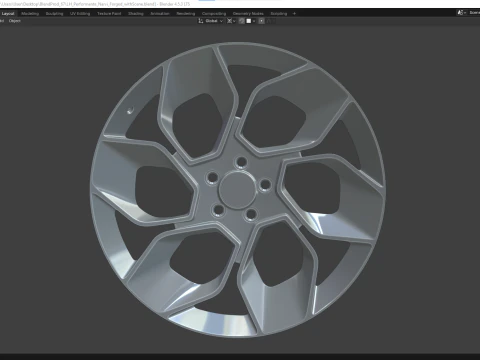Switch to the Layout workspace tab
This screenshot has width=480, height=360.
click(8, 14)
